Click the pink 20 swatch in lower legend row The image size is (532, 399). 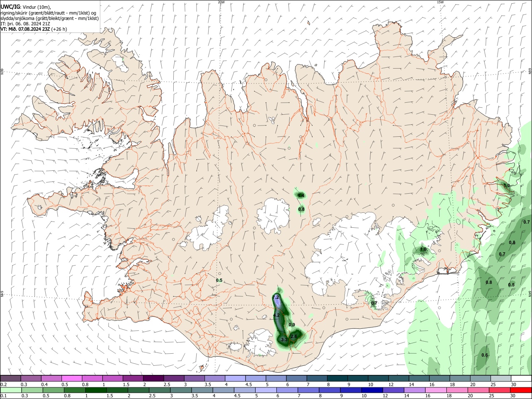click(478, 390)
